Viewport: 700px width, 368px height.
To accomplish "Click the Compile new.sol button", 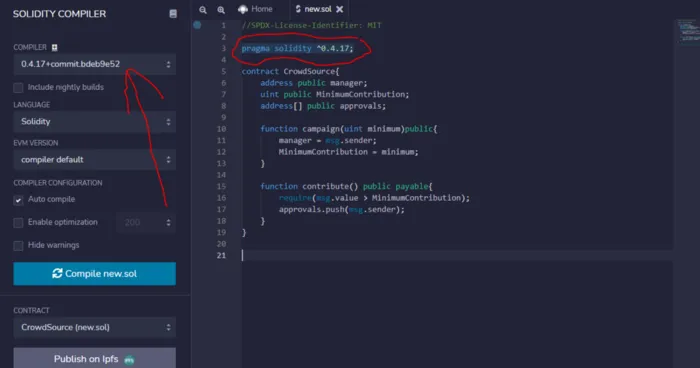I will [x=95, y=274].
